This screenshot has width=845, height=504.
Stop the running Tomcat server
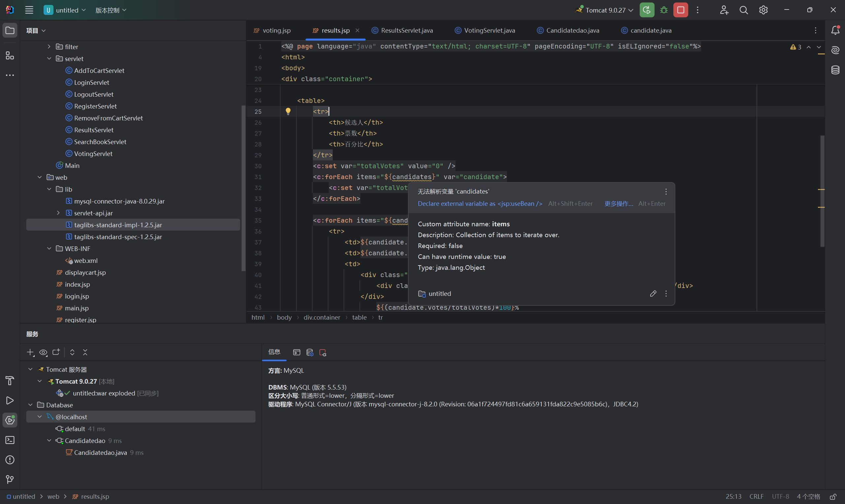point(681,10)
